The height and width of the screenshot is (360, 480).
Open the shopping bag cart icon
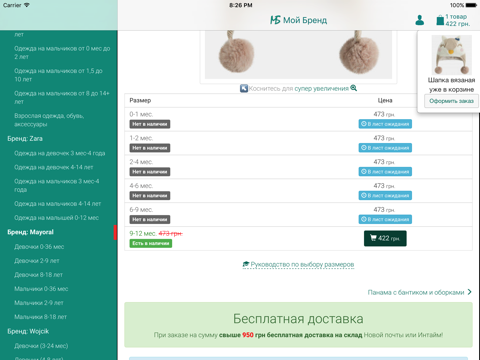tap(440, 20)
